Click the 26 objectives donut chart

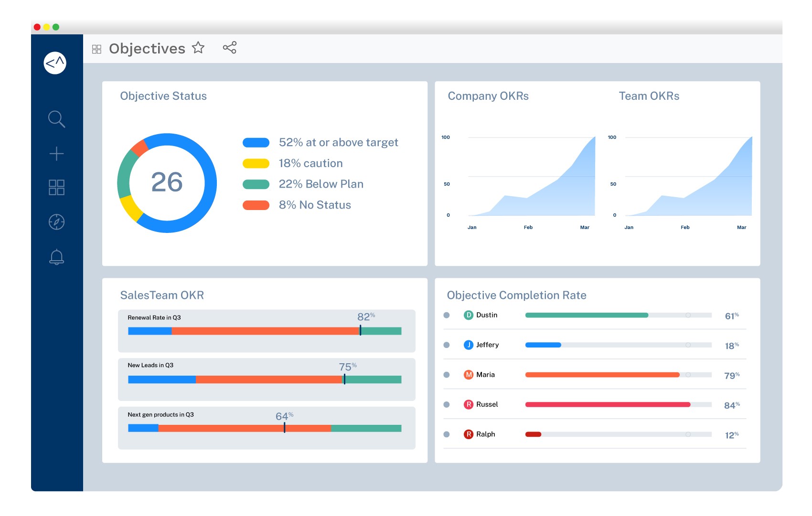click(x=167, y=183)
